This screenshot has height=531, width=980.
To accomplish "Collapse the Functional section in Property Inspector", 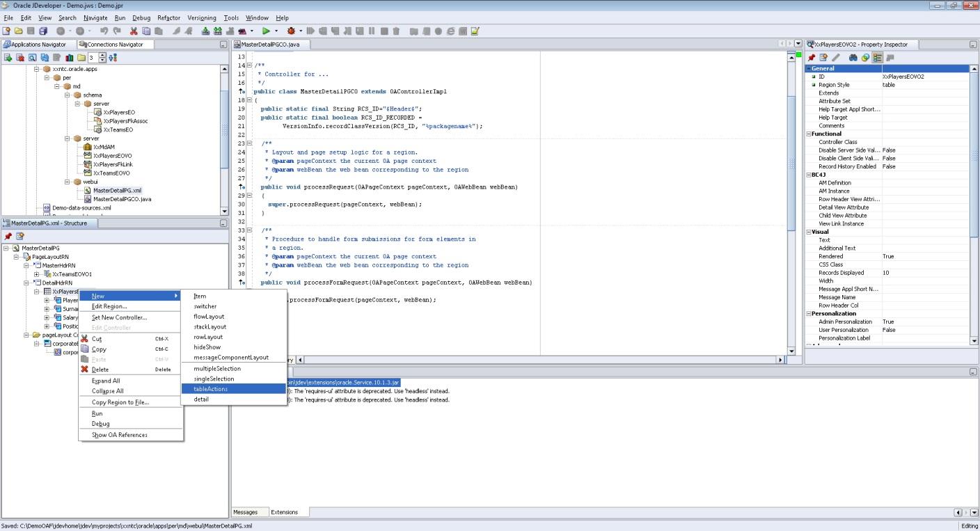I will pos(809,134).
